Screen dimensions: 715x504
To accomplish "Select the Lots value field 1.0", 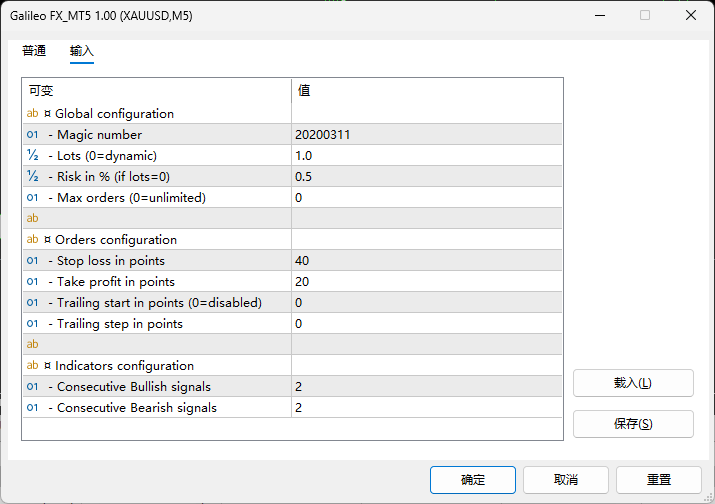I will click(x=304, y=156).
